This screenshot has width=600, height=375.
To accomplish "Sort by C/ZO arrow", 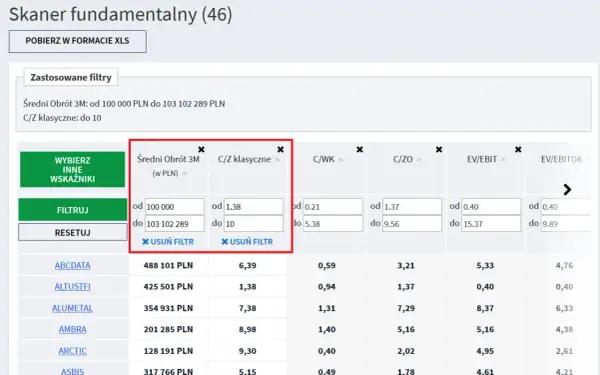I will click(x=419, y=159).
